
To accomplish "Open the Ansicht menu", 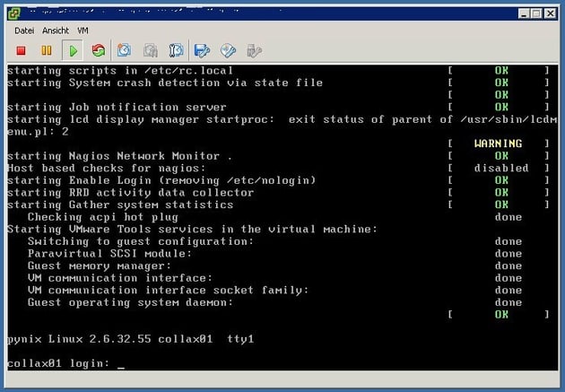I will [x=56, y=30].
